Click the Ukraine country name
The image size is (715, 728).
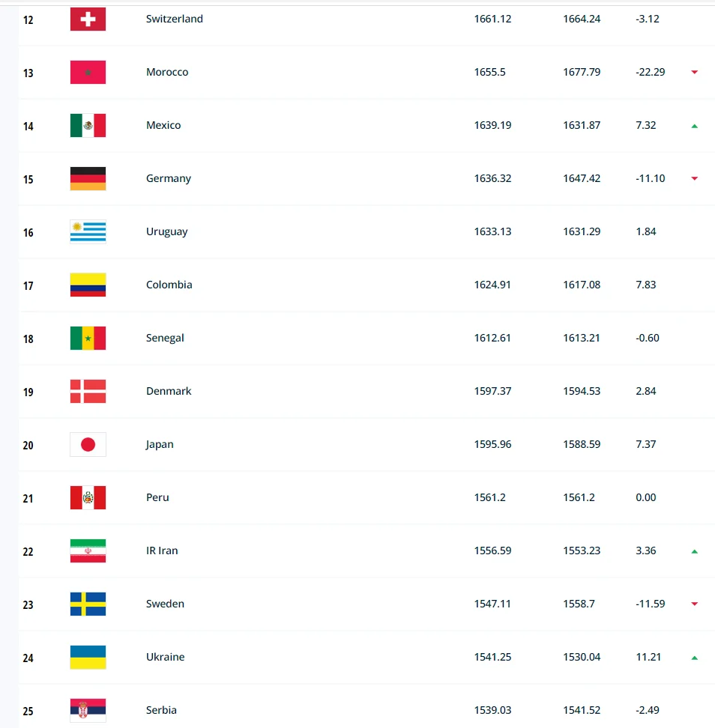(165, 657)
